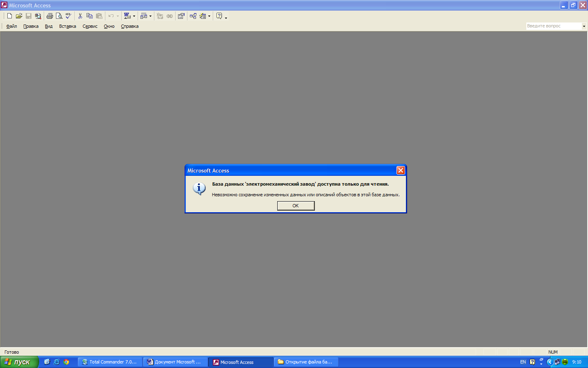Click the blue information icon in dialog
Screen dimensions: 588x368
(199, 188)
